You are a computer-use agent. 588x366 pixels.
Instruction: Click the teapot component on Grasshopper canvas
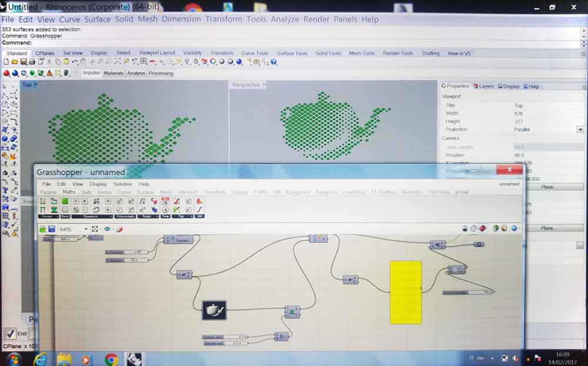215,310
